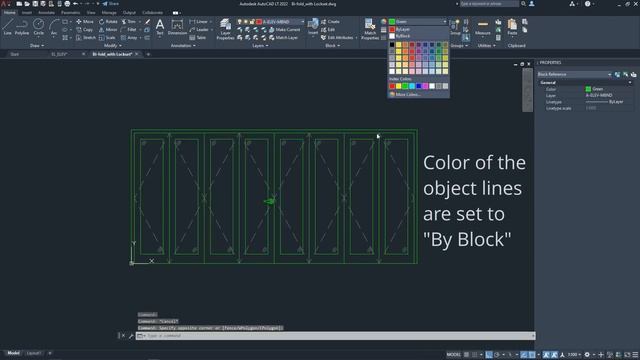
Task: Expand the Annotation panel
Action: coord(183,46)
